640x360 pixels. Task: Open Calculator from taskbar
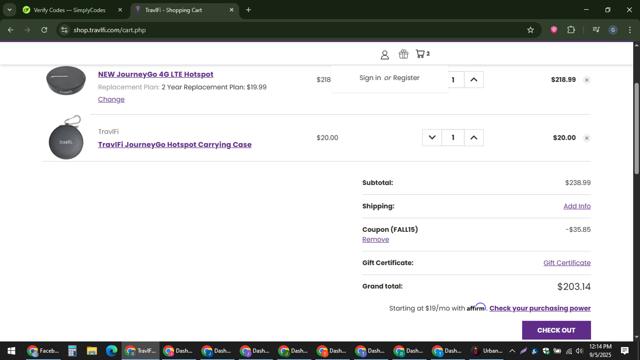pos(72,351)
